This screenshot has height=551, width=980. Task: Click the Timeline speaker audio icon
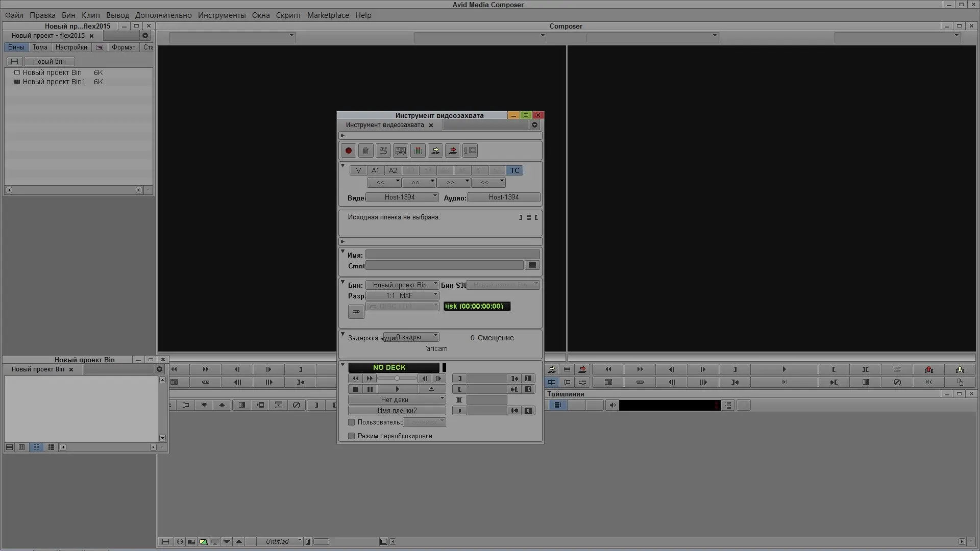(x=612, y=406)
